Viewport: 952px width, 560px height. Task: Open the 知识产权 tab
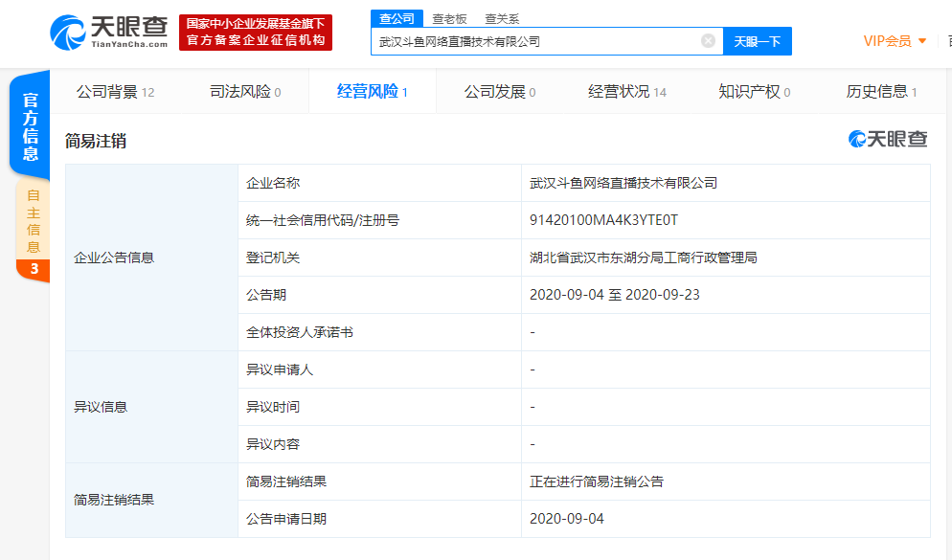(x=754, y=92)
